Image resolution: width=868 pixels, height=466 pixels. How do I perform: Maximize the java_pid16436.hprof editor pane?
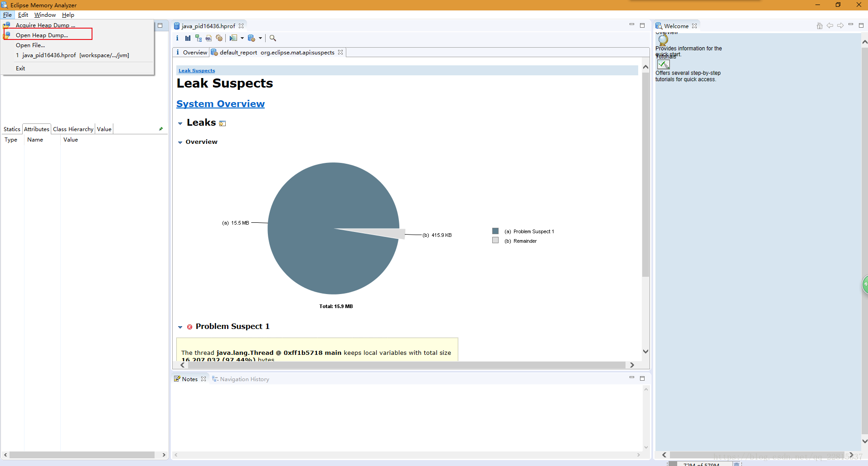642,25
